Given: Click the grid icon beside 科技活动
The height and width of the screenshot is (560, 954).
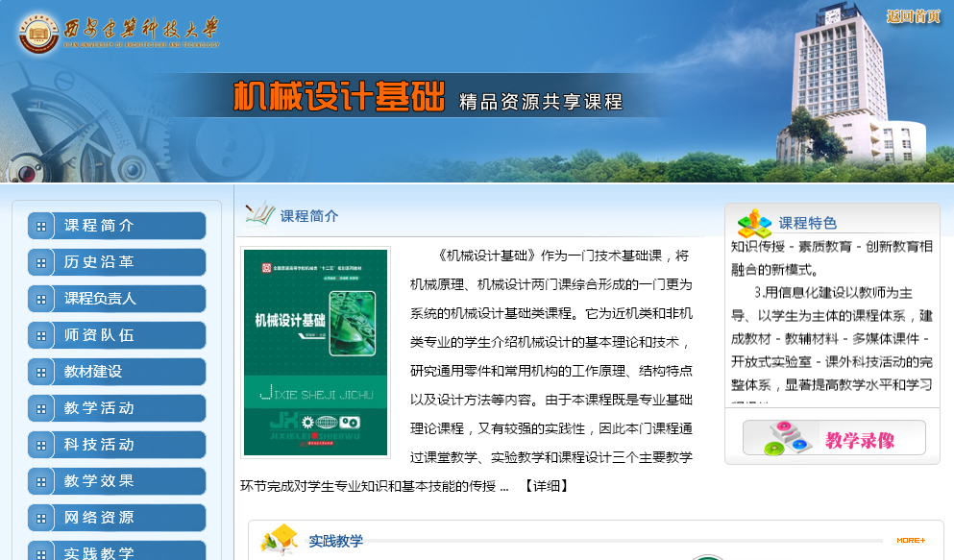Looking at the screenshot, I should pos(41,446).
